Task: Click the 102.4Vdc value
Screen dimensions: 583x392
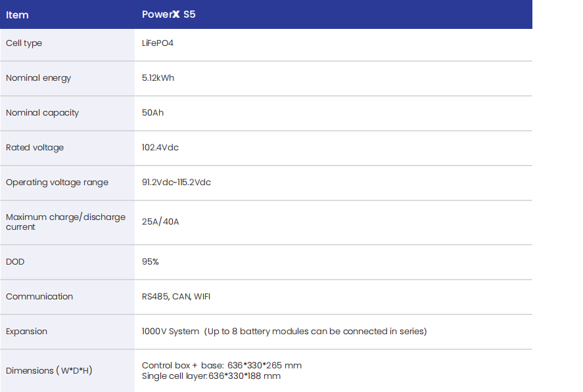Action: (160, 148)
